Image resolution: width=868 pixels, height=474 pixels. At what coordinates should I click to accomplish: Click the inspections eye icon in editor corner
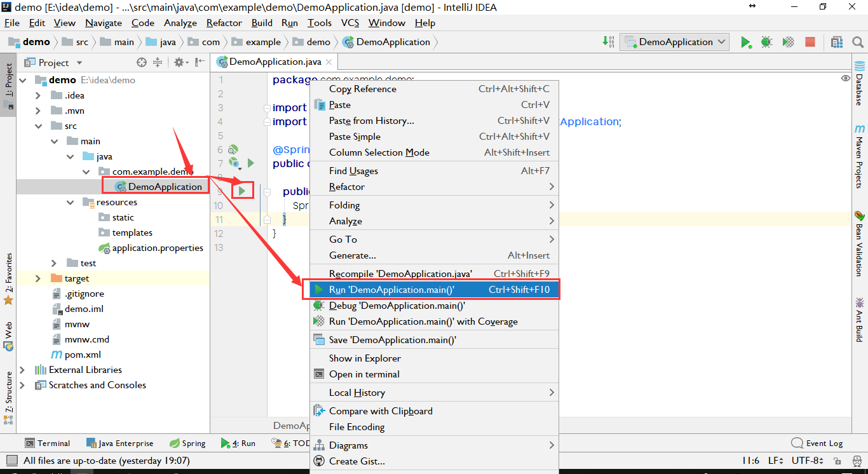pos(845,78)
